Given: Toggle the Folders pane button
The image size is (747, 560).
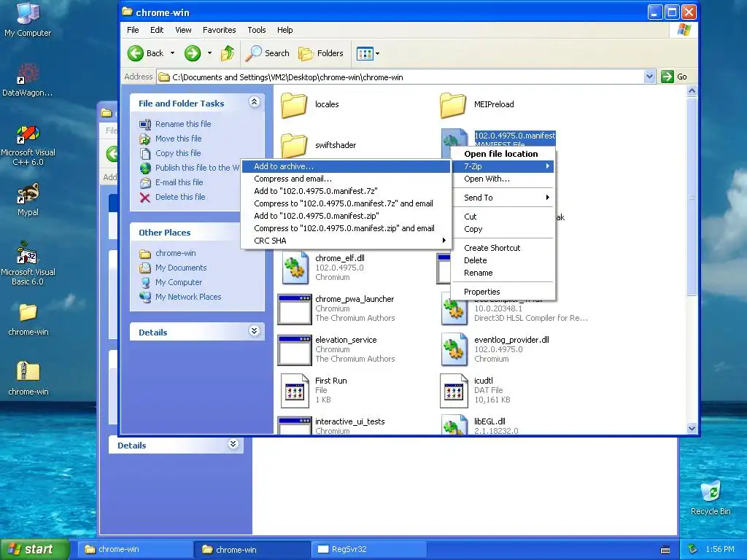Looking at the screenshot, I should coord(321,53).
